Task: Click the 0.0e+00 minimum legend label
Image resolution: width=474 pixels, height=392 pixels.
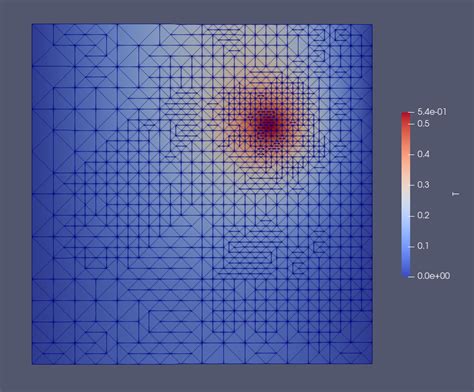Action: (x=433, y=276)
